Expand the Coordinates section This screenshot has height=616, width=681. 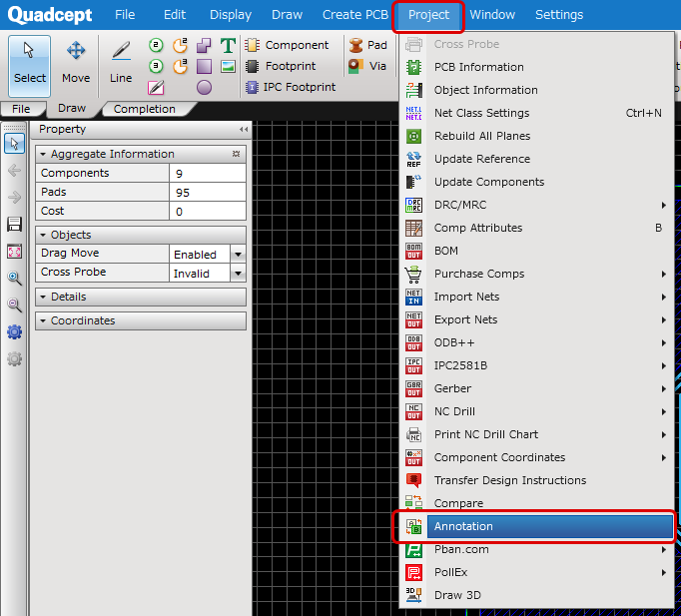point(43,320)
